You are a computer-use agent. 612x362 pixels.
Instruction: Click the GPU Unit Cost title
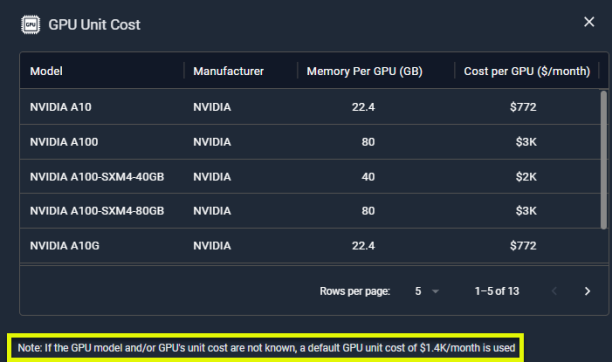coord(94,25)
